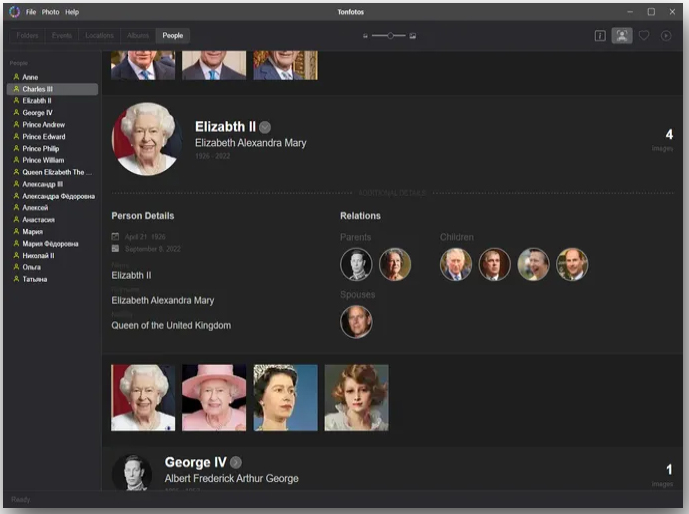Toggle the info panel icon
This screenshot has width=689, height=514.
(600, 36)
